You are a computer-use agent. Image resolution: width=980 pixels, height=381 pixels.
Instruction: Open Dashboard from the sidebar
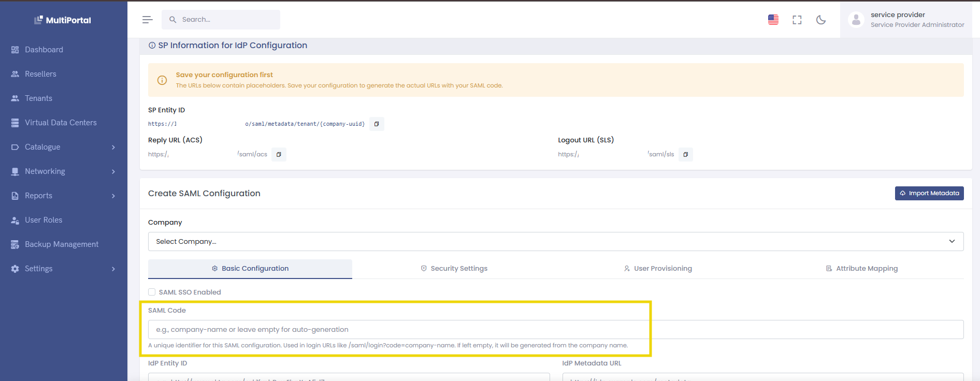44,50
